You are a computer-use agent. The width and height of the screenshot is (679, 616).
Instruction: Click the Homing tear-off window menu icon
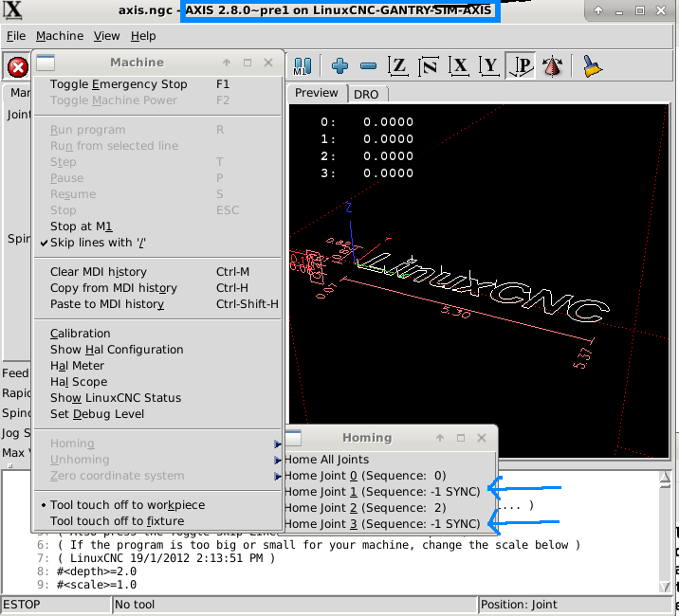(293, 438)
